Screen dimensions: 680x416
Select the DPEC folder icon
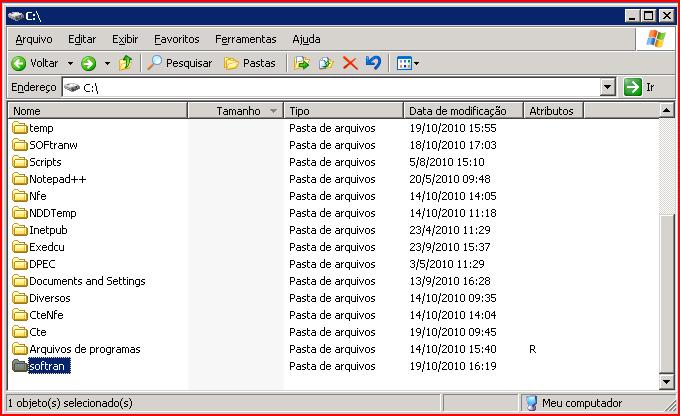pyautogui.click(x=20, y=264)
